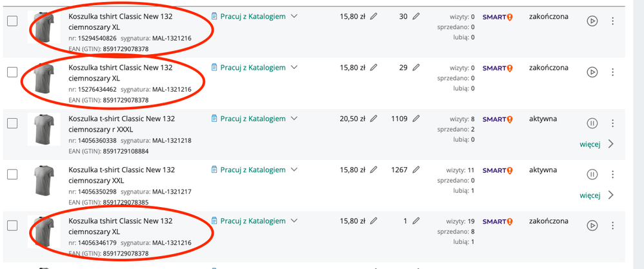This screenshot has width=644, height=269.
Task: Pause active XXL offer 14056350298
Action: pos(592,174)
